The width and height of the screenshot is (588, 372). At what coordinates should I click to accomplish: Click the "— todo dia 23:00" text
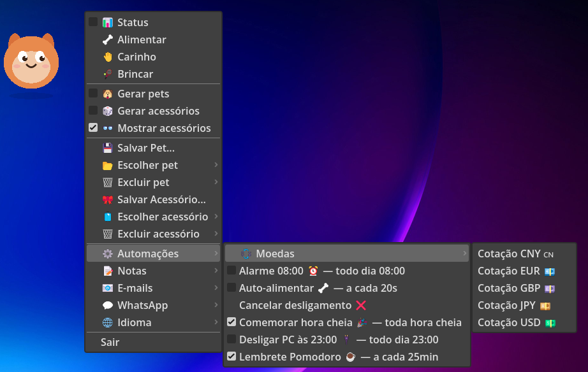point(397,340)
